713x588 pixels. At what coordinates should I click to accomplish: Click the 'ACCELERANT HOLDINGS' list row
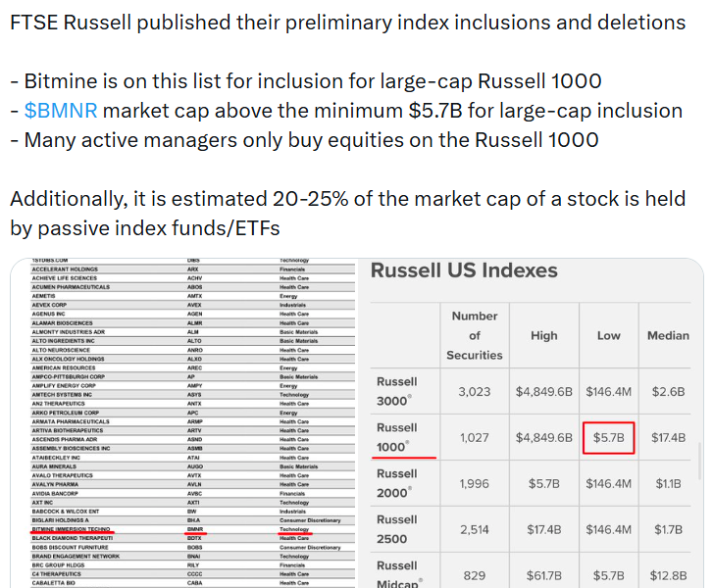[x=193, y=269]
